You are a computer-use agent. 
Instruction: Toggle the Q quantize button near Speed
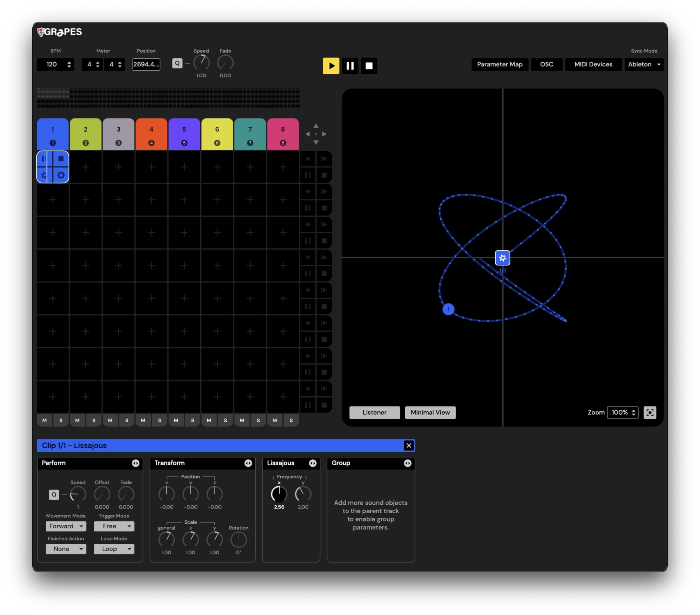tap(177, 63)
